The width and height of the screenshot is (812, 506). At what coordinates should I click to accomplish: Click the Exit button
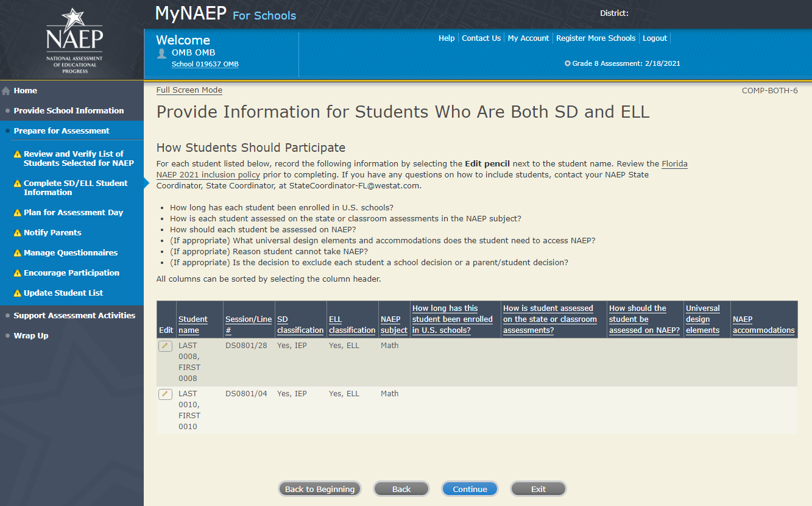(538, 489)
